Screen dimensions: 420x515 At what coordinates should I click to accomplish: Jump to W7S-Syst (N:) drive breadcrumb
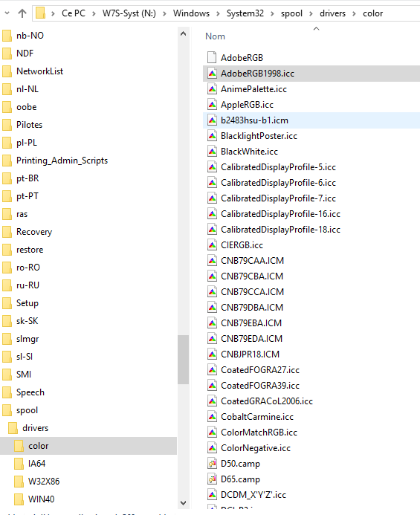pyautogui.click(x=129, y=13)
